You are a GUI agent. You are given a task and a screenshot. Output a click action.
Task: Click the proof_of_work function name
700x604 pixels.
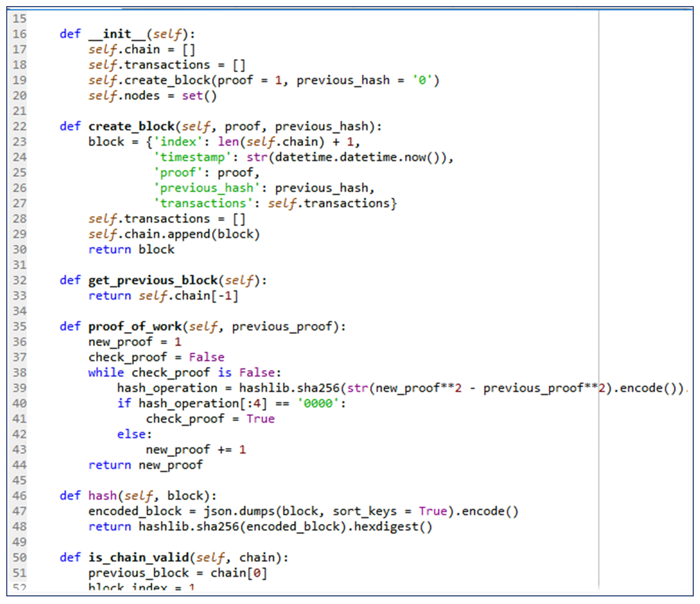click(135, 326)
